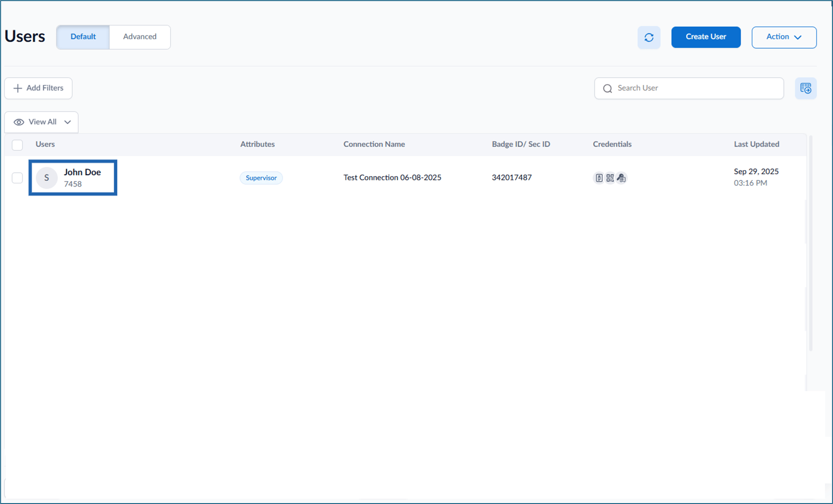833x504 pixels.
Task: Click the QR code credential icon
Action: [610, 178]
